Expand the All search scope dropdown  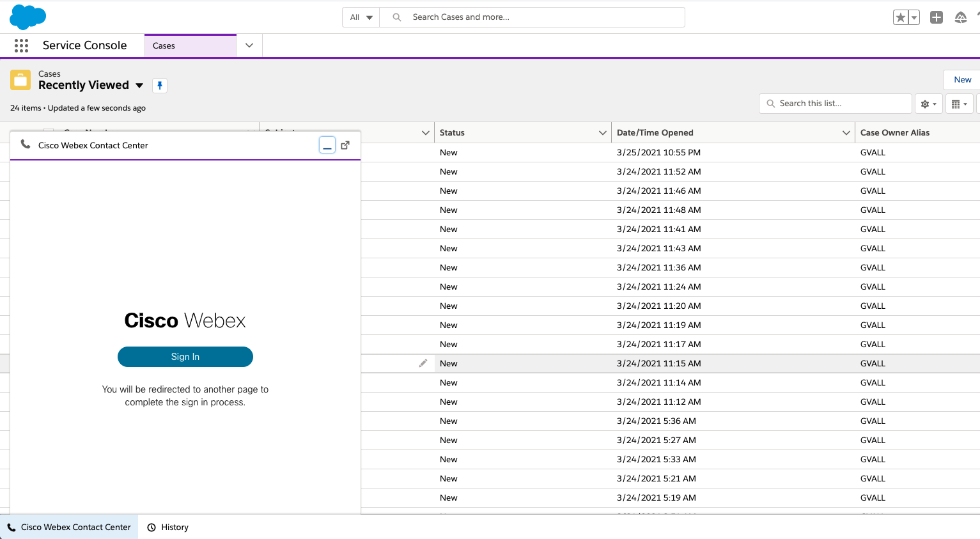[361, 17]
